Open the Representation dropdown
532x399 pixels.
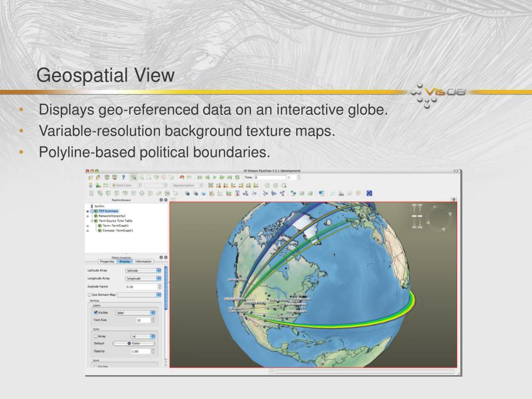(x=188, y=185)
